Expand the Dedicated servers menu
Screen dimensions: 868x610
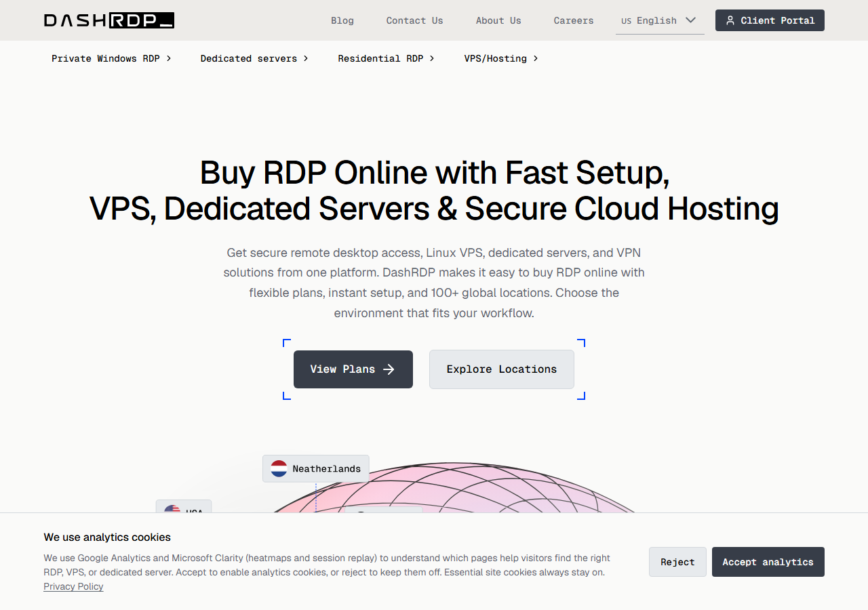click(254, 58)
